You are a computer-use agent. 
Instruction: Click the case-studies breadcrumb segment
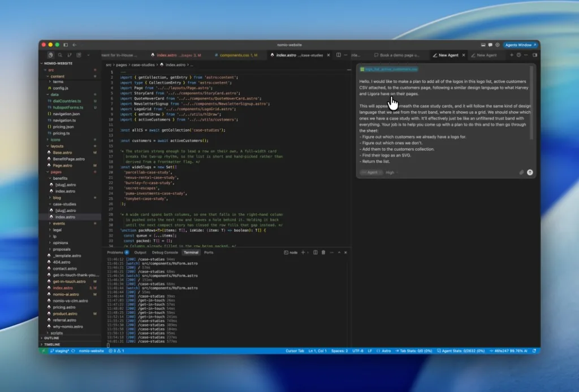coord(143,65)
